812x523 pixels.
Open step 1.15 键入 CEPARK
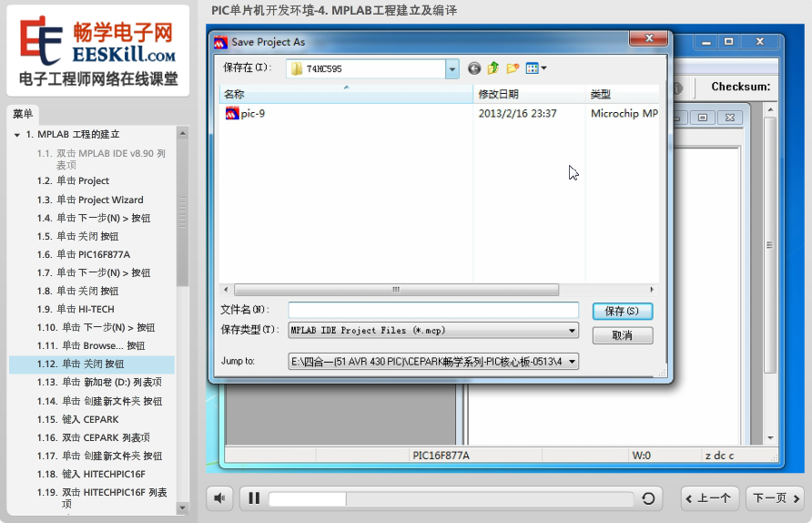[77, 419]
